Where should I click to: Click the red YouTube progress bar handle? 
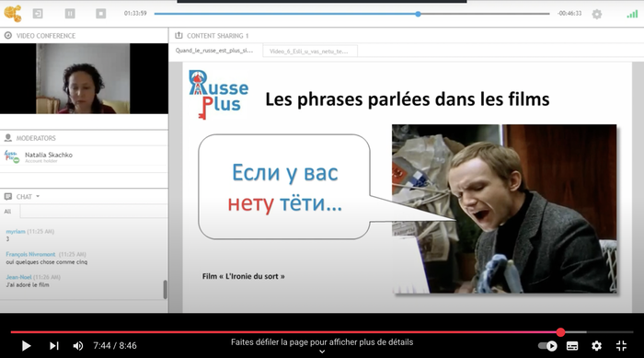point(560,332)
